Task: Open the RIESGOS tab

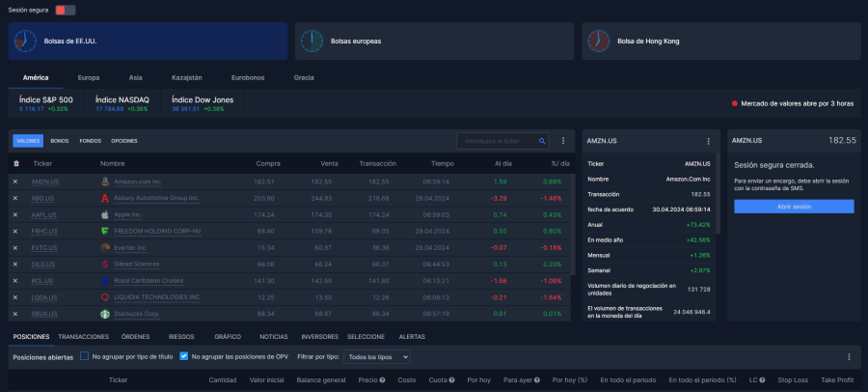Action: tap(181, 337)
